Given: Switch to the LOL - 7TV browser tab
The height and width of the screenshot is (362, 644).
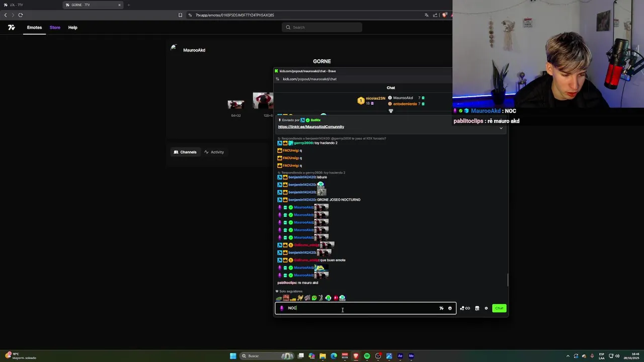Looking at the screenshot, I should tap(30, 5).
